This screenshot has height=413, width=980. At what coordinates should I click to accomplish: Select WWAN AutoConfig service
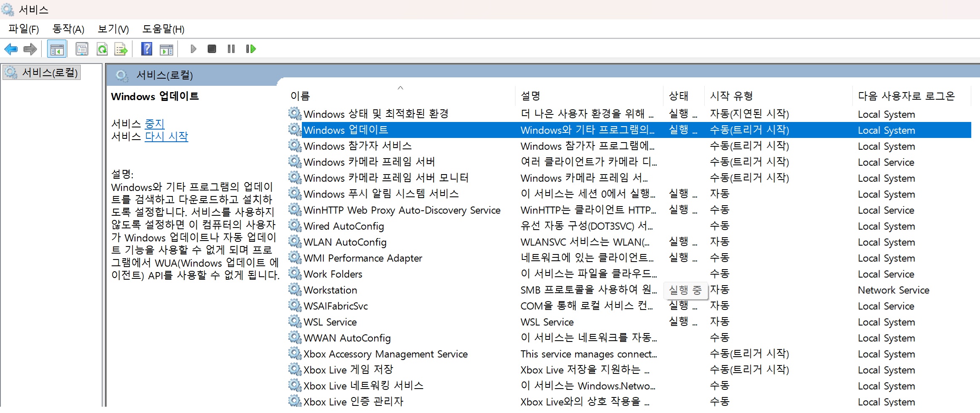[x=629, y=338]
